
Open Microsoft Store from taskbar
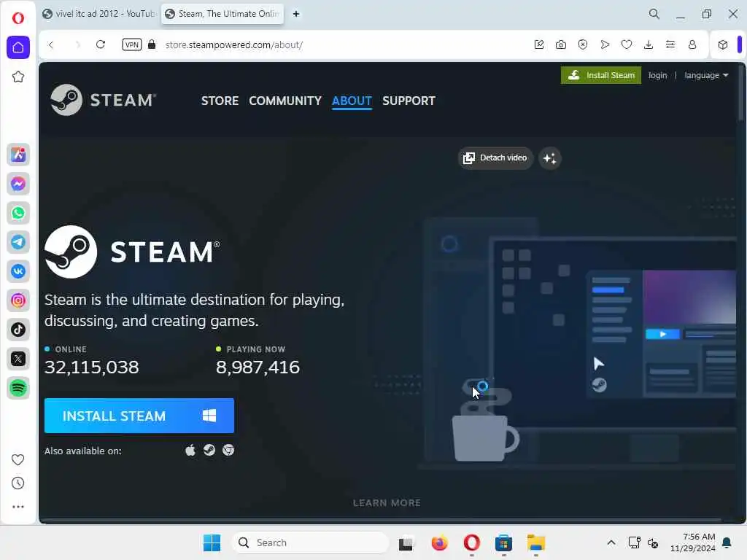[503, 542]
